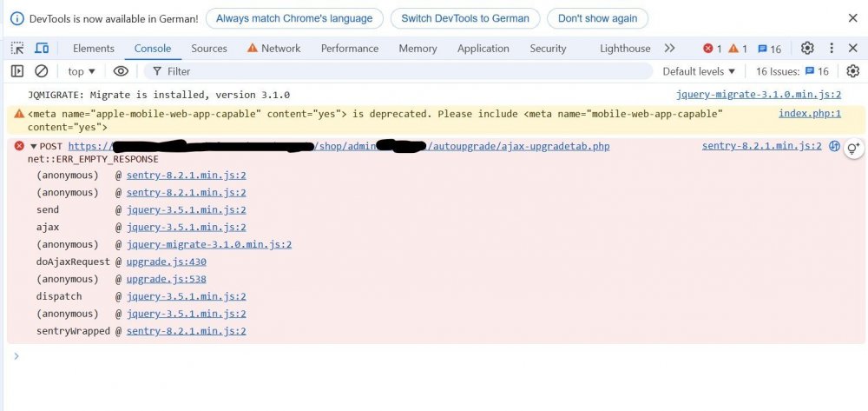
Task: Open the Application tab
Action: (483, 48)
